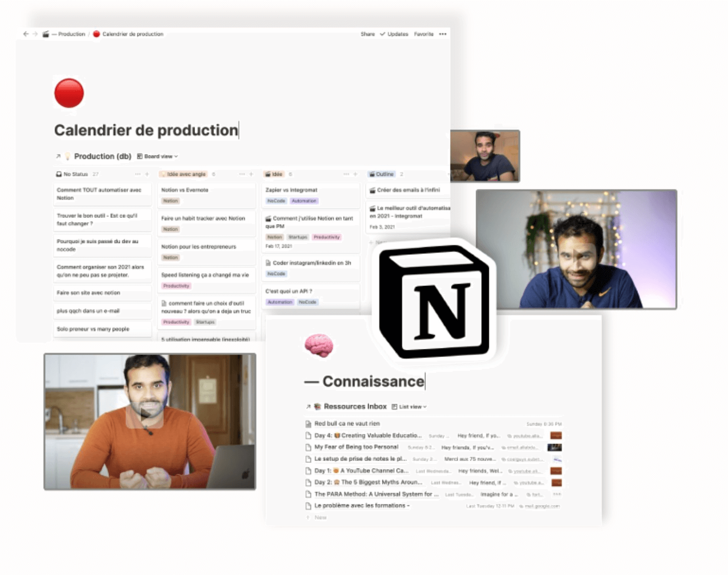
Task: Add a card via Idée avec angle plus
Action: tap(251, 174)
